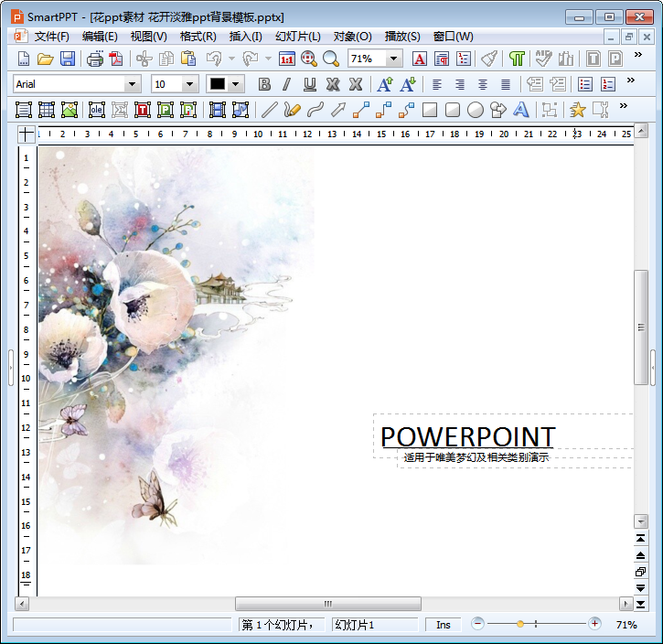Click the zoom slider handle
Viewport: 663px width, 644px height.
point(520,624)
